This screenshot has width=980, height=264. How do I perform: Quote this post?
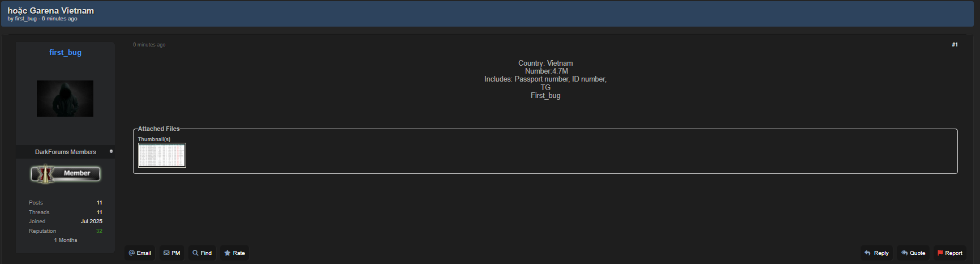pos(913,253)
